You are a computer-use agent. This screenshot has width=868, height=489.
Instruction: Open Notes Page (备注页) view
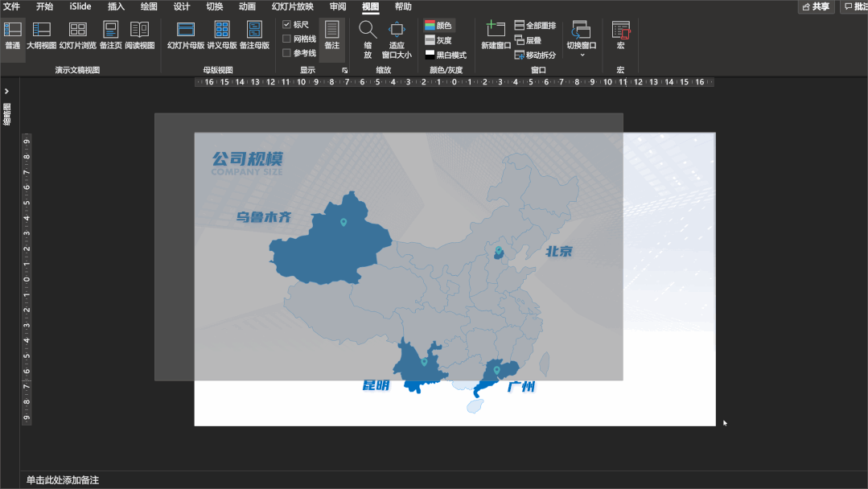tap(111, 36)
